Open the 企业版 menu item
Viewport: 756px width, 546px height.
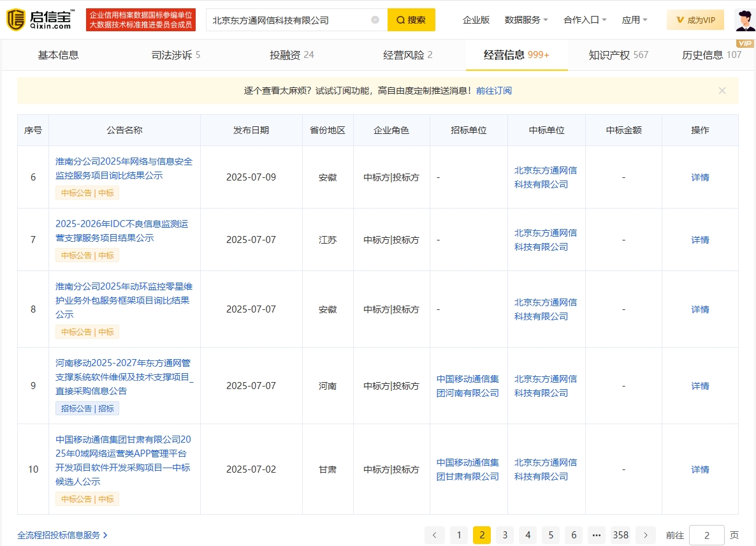[476, 20]
